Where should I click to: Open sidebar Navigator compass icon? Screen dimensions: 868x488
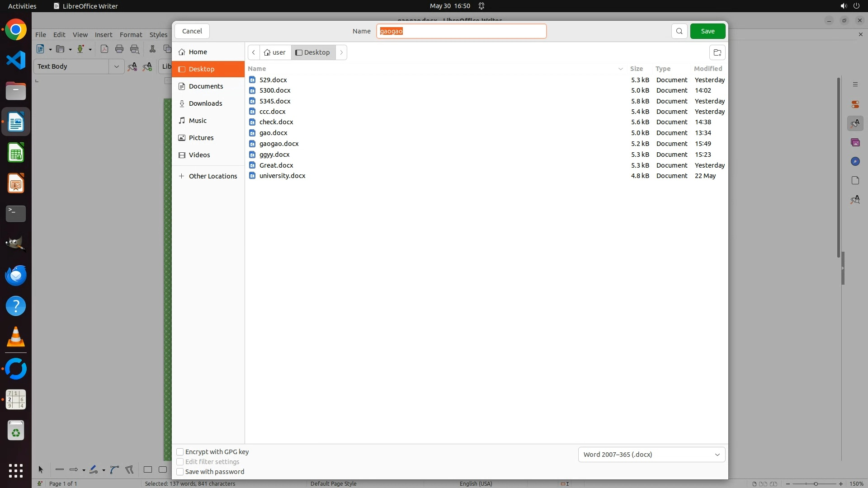(x=855, y=161)
